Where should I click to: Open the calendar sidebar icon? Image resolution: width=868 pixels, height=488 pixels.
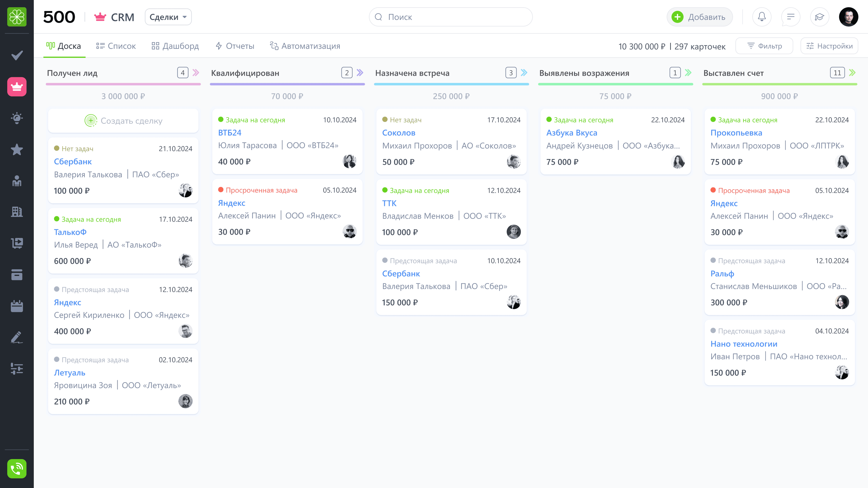tap(17, 306)
